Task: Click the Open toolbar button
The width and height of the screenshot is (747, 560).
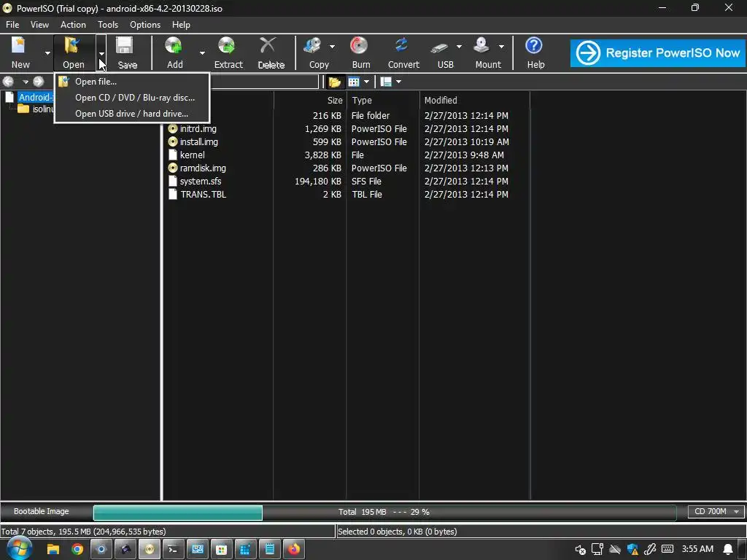Action: click(x=74, y=52)
